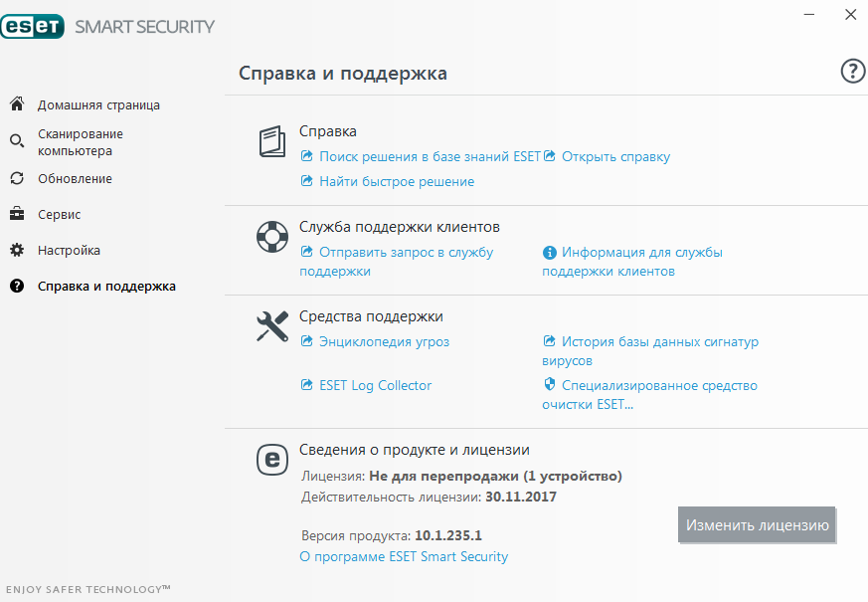Image resolution: width=868 pixels, height=602 pixels.
Task: Click the Открыть справку link
Action: [x=615, y=156]
